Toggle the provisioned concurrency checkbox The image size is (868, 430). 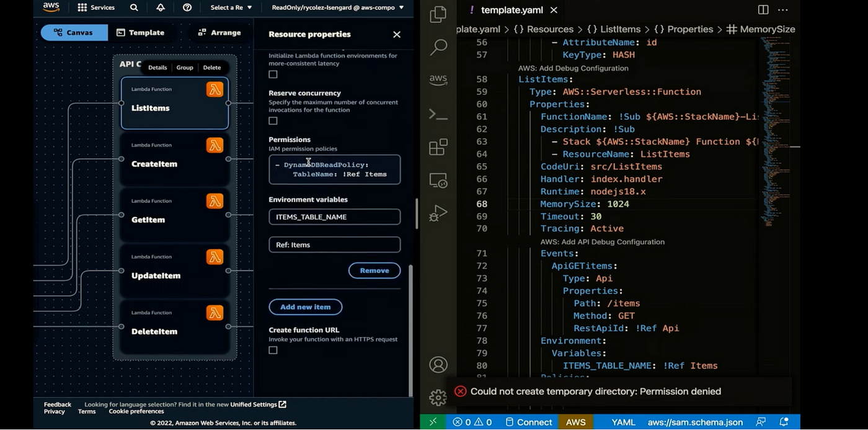point(273,74)
